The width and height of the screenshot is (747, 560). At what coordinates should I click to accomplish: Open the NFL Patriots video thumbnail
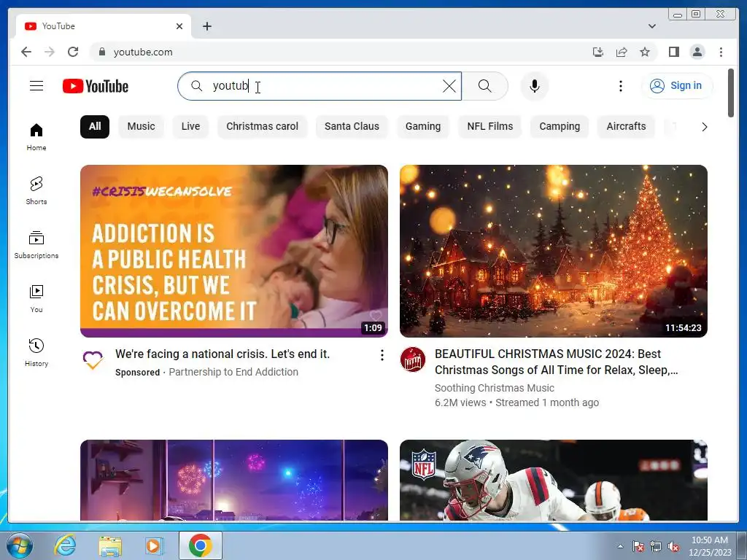point(554,480)
